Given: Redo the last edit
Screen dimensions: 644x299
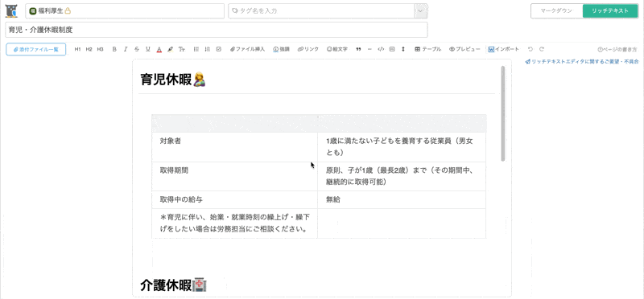Looking at the screenshot, I should click(542, 49).
